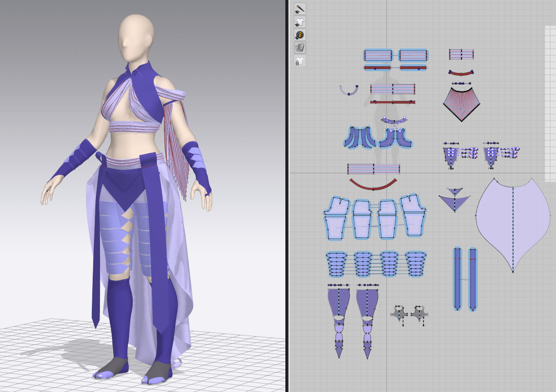556x392 pixels.
Task: Click the divider between 3D and 2D windows
Action: coord(288,196)
